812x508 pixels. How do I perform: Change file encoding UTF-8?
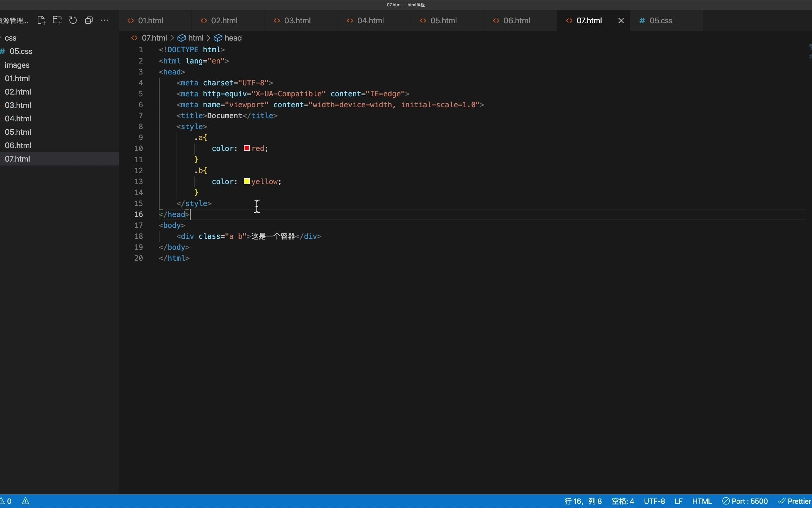click(654, 501)
